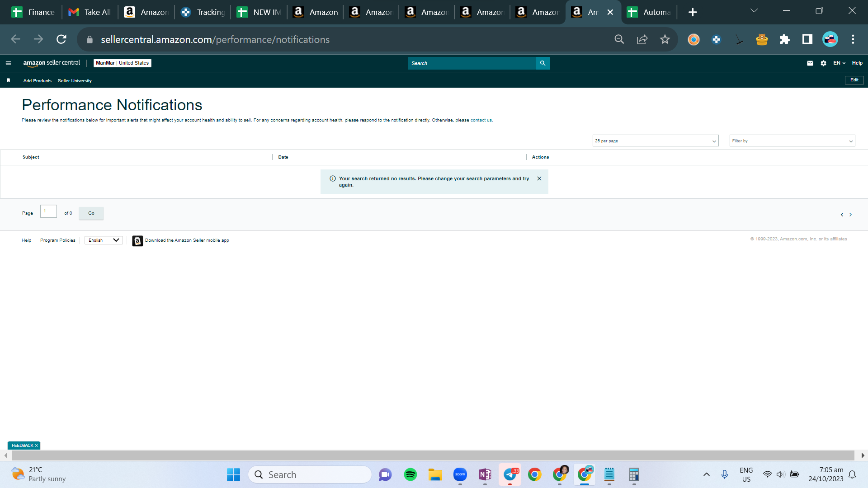This screenshot has width=868, height=488.
Task: Open Spotify from the taskbar
Action: pyautogui.click(x=410, y=474)
